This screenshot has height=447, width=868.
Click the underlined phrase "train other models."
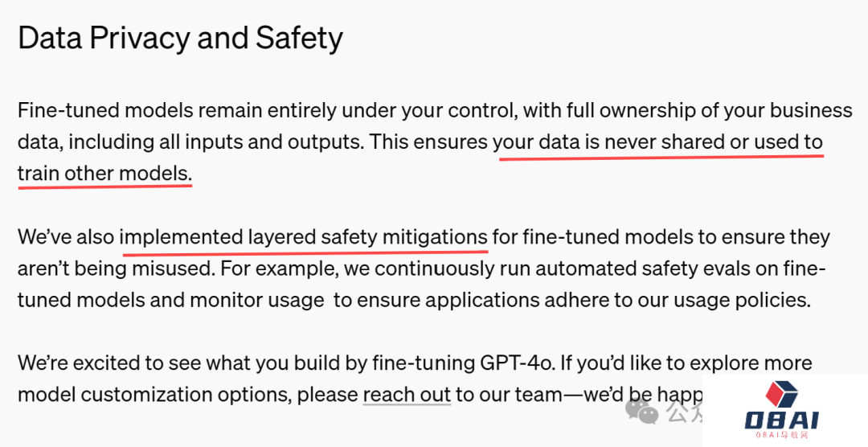pyautogui.click(x=104, y=173)
